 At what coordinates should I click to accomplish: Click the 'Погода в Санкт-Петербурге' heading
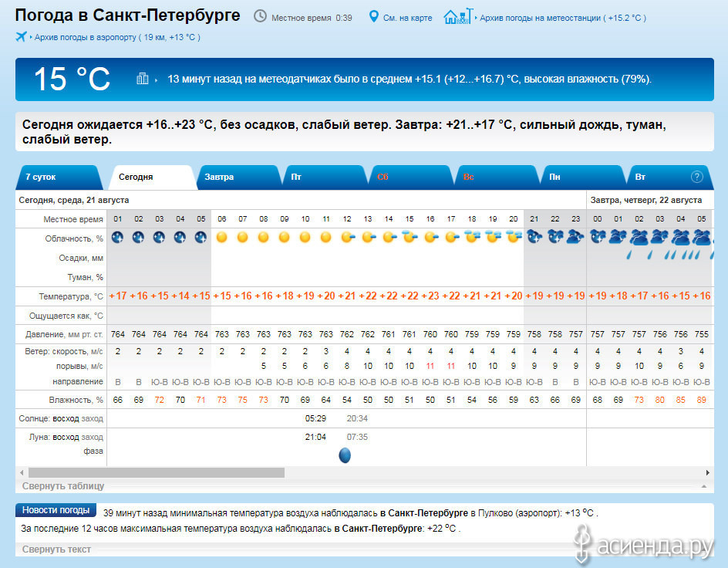pyautogui.click(x=128, y=15)
